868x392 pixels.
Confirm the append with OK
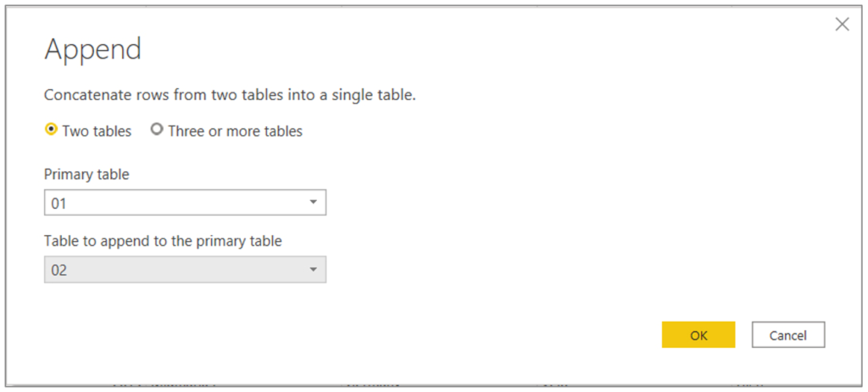tap(698, 335)
